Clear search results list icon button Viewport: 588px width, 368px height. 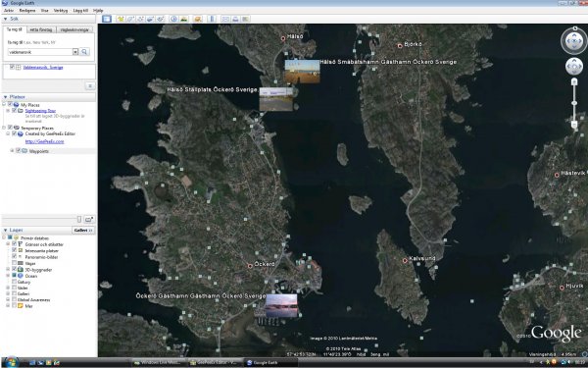pyautogui.click(x=90, y=86)
